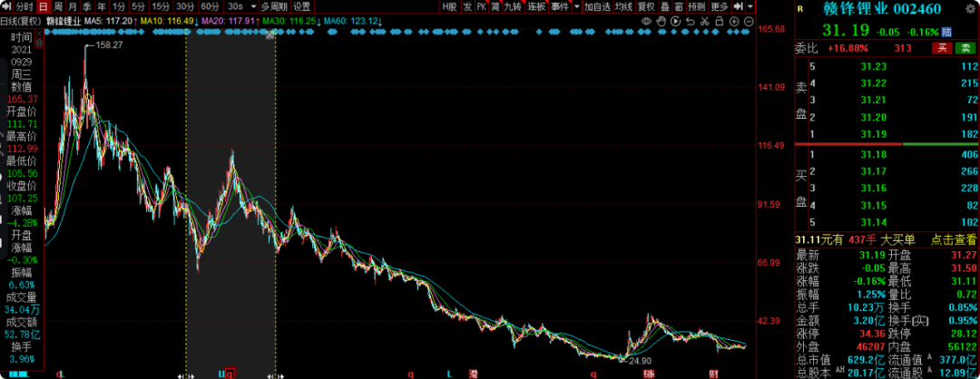This screenshot has width=980, height=379.
Task: Switch to the 60分 period
Action: tap(210, 7)
